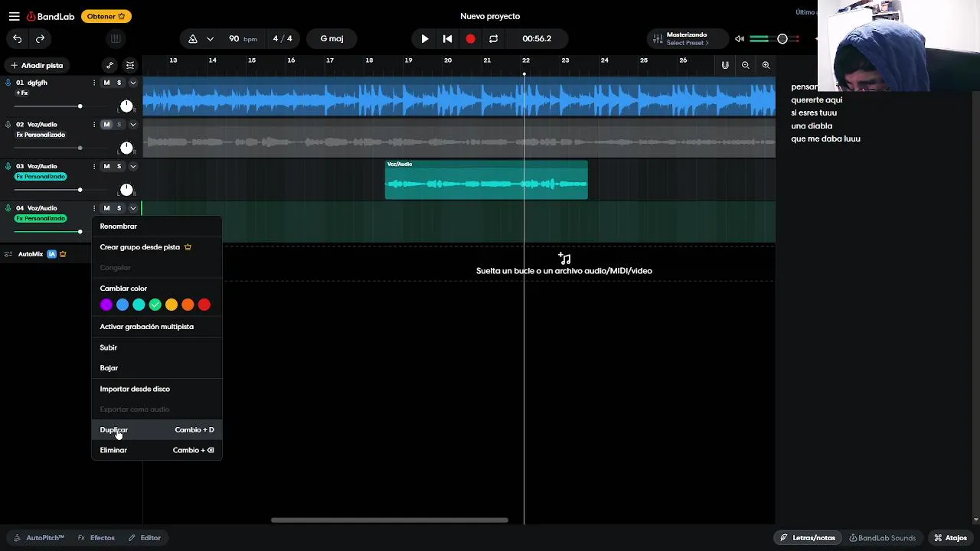This screenshot has height=551, width=980.
Task: Click the red record button
Action: click(x=470, y=38)
